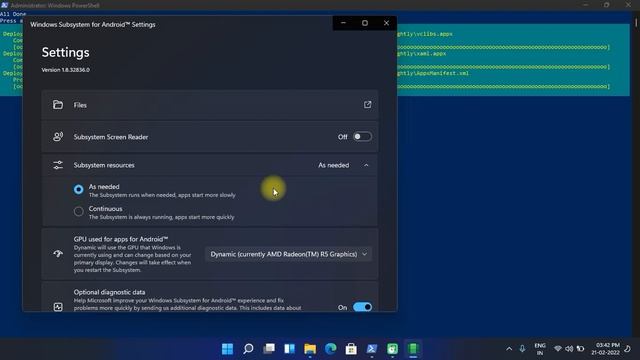The height and width of the screenshot is (360, 640).
Task: Click the Subsystem resources sliders icon
Action: pyautogui.click(x=58, y=165)
